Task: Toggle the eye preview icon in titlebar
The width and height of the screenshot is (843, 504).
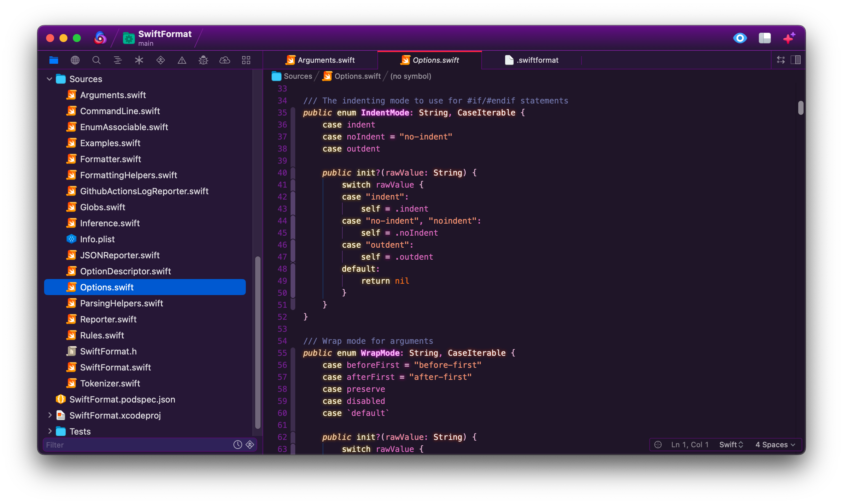Action: tap(740, 38)
